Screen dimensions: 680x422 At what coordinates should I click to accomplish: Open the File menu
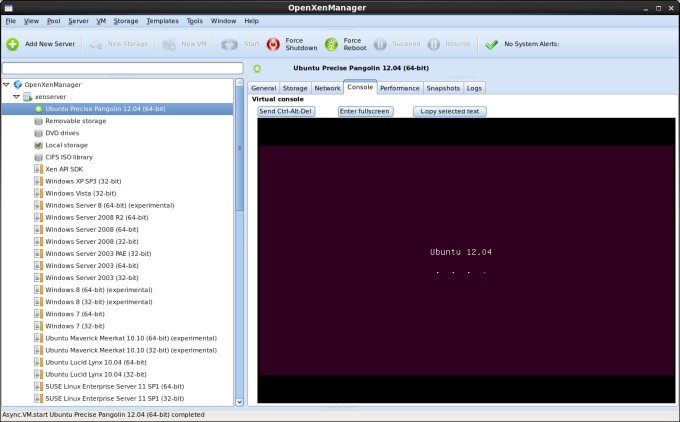(x=11, y=21)
